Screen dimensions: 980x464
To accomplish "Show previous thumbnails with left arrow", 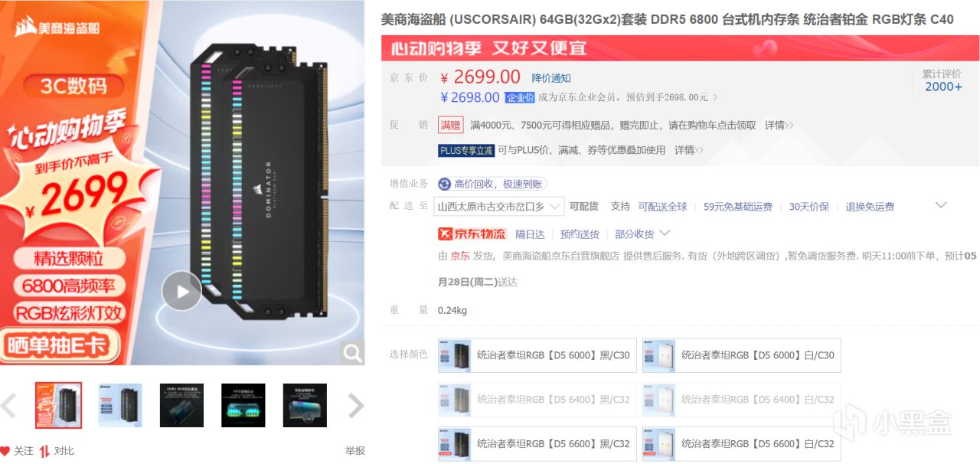I will [x=8, y=406].
